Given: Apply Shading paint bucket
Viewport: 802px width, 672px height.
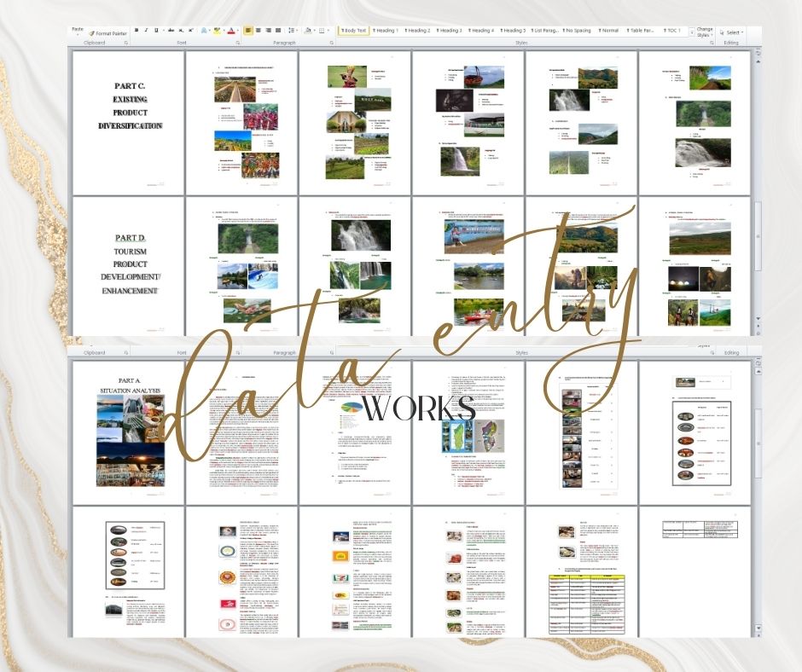Looking at the screenshot, I should tap(308, 30).
